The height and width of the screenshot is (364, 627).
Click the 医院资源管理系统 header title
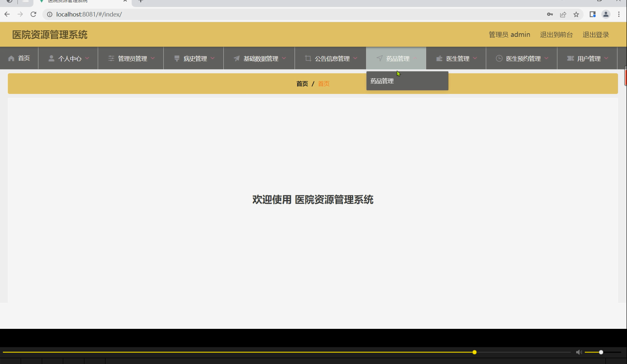click(50, 35)
